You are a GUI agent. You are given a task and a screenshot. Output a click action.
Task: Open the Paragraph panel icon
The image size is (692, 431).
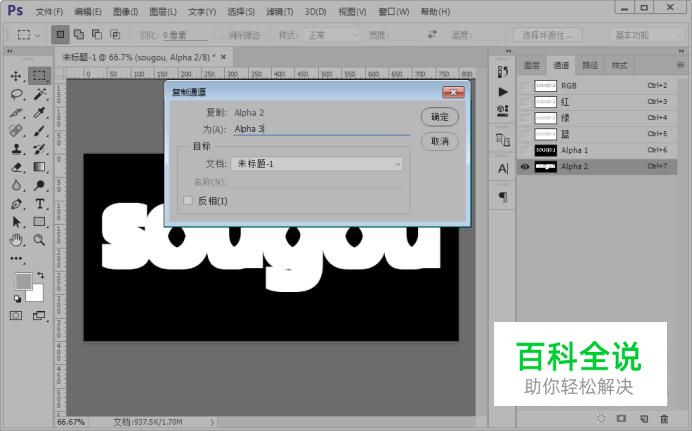click(503, 197)
